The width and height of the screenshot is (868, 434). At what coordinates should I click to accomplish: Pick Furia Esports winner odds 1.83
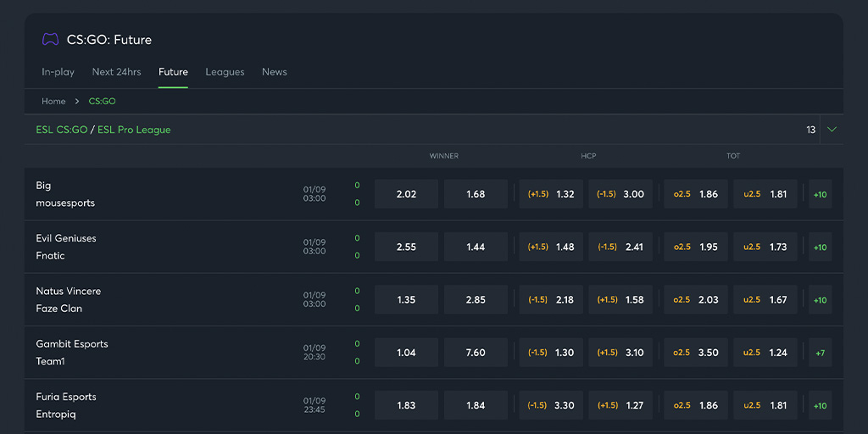tap(406, 405)
